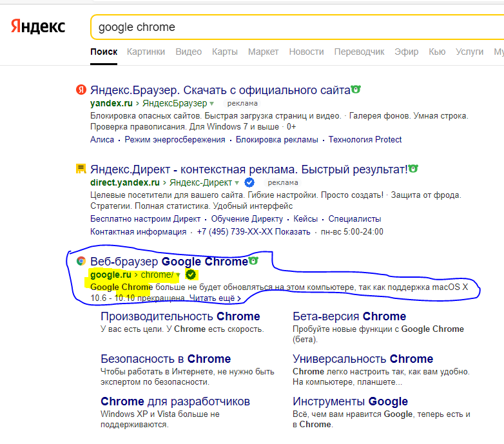504x444 pixels.
Task: Click the Google Chrome favicon icon
Action: pos(81,261)
